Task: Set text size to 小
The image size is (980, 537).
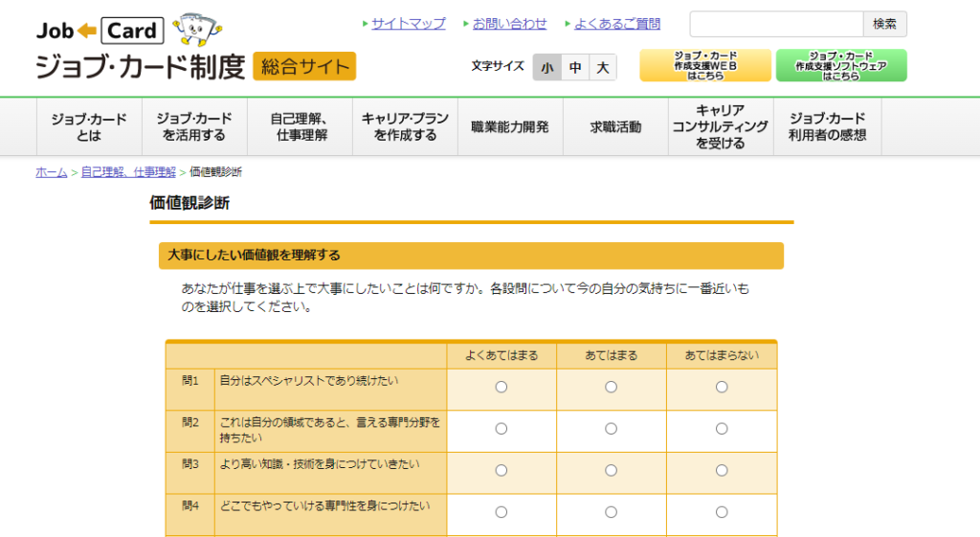Action: click(x=546, y=67)
